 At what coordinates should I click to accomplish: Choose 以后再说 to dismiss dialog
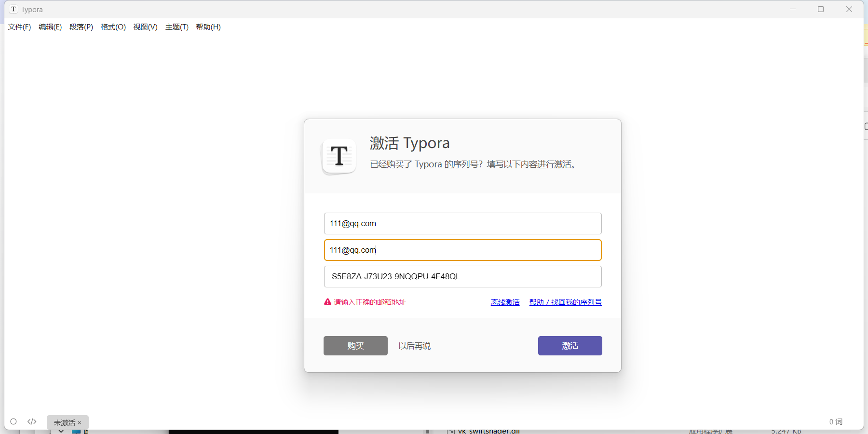[414, 346]
